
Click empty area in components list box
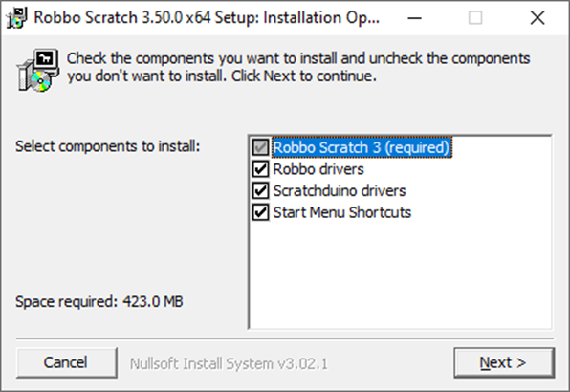coord(400,276)
